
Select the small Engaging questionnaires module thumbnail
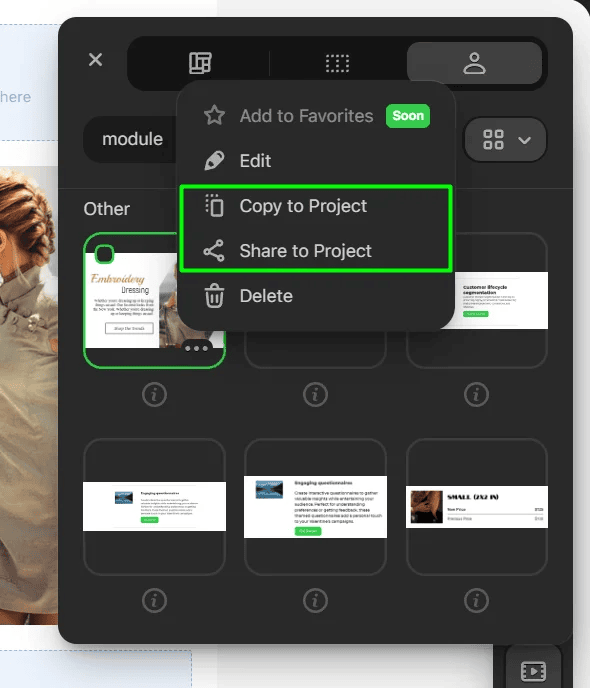pos(154,506)
